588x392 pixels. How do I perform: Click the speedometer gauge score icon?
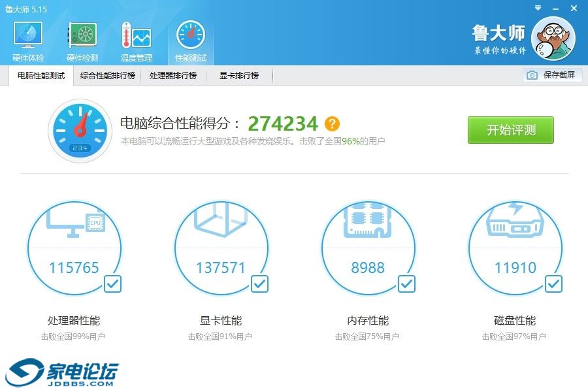point(80,131)
